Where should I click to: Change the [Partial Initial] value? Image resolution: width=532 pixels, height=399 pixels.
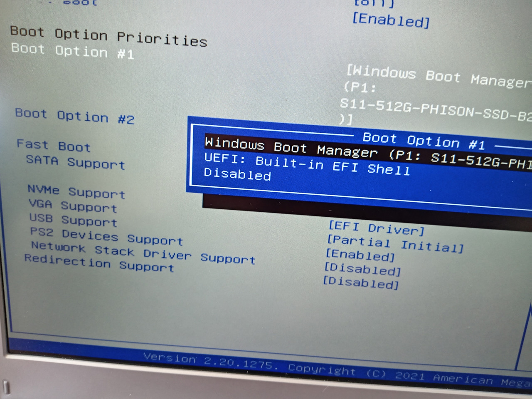click(395, 244)
